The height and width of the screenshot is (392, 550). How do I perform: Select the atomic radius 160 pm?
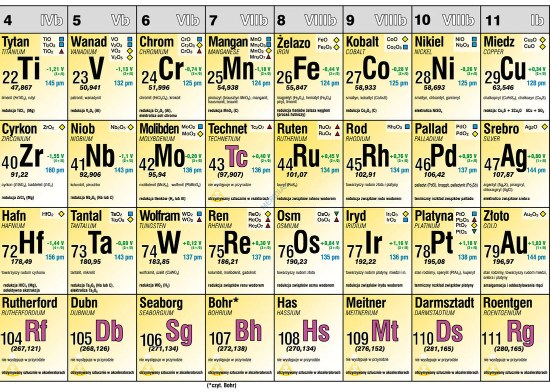(x=54, y=170)
